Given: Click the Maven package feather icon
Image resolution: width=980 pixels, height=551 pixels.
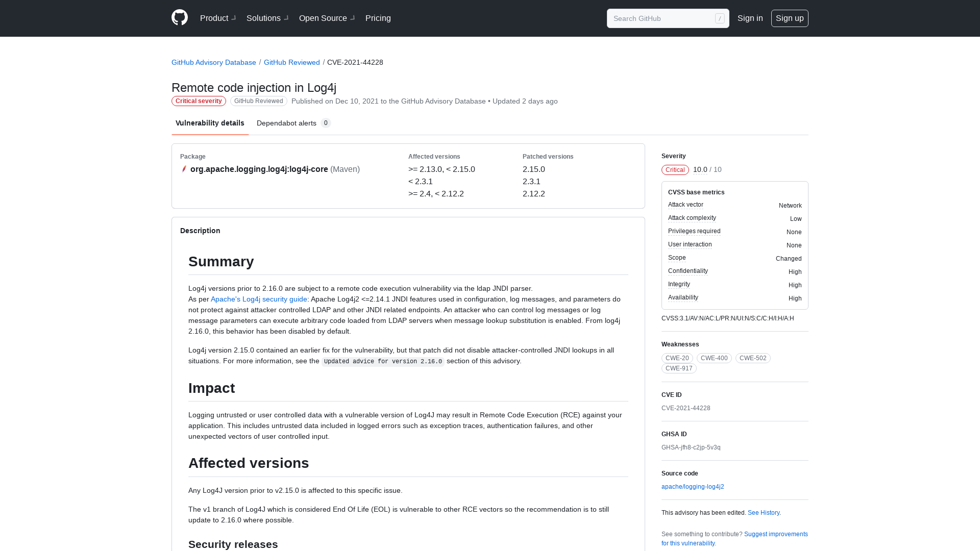Looking at the screenshot, I should coord(184,169).
